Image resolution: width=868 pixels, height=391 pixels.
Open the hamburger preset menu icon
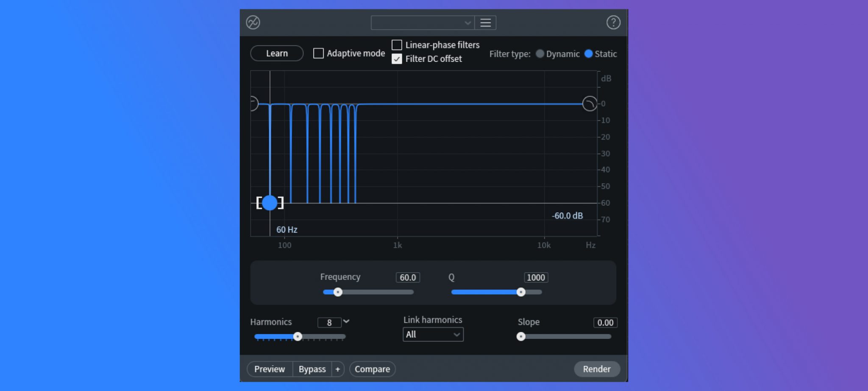pyautogui.click(x=485, y=22)
